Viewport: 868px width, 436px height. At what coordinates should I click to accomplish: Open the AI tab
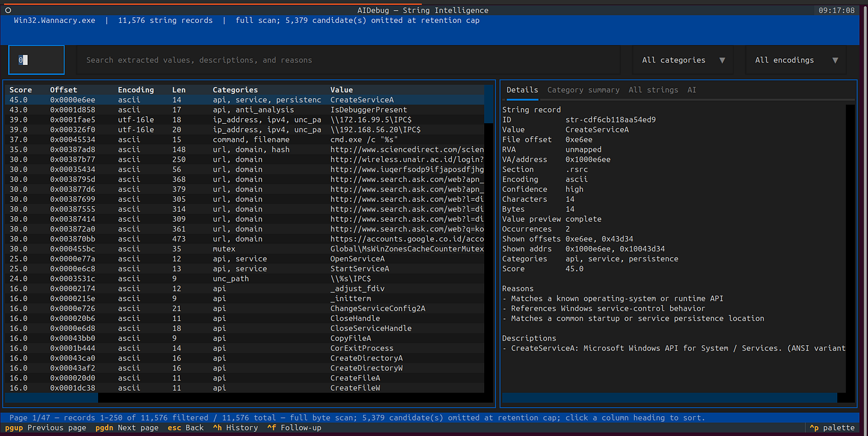[692, 90]
